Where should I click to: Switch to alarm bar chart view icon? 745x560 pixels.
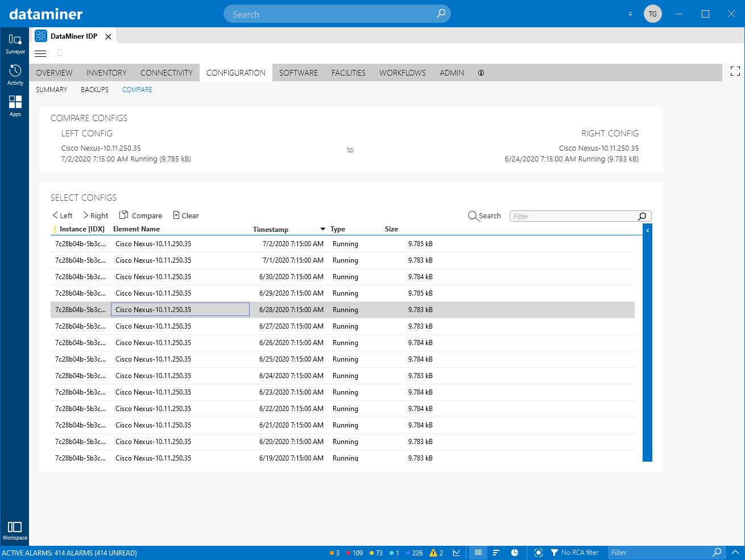click(x=496, y=553)
